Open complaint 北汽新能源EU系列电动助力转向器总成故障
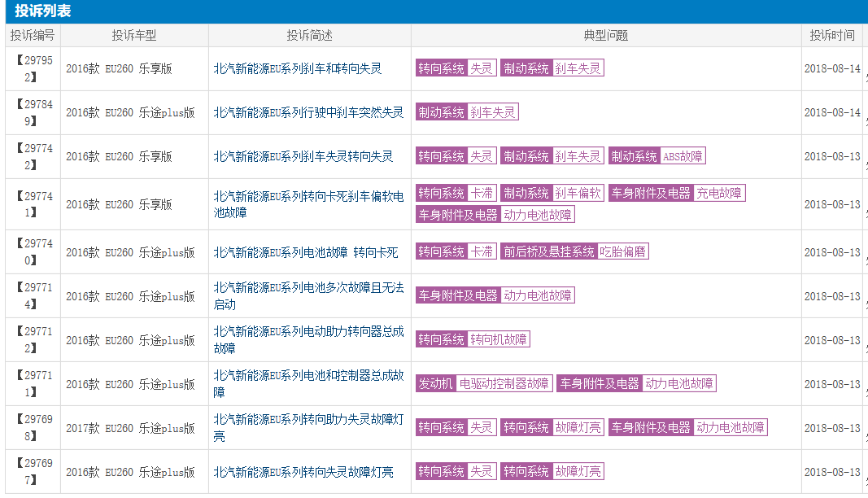This screenshot has height=498, width=868. 309,340
